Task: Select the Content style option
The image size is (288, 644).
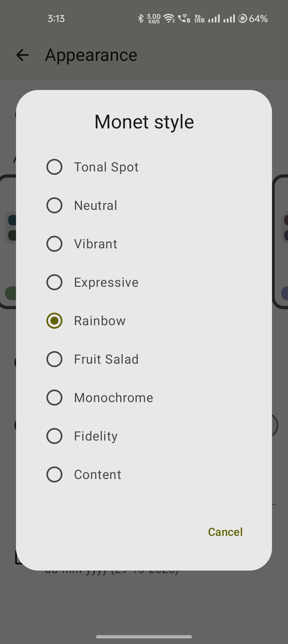Action: pos(54,475)
